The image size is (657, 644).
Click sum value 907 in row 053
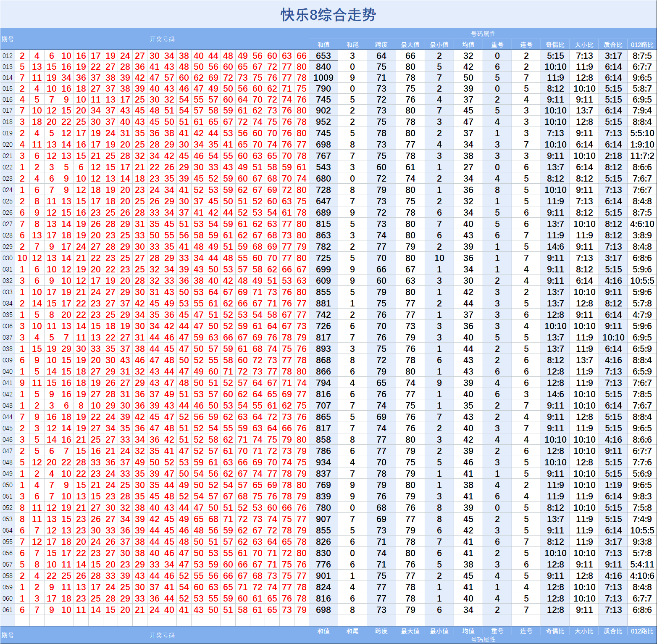[323, 519]
